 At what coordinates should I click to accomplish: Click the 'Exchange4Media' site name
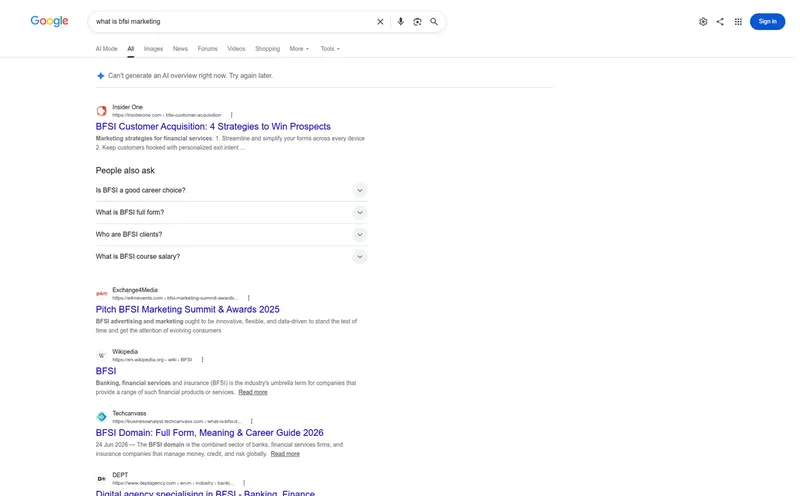pos(135,290)
